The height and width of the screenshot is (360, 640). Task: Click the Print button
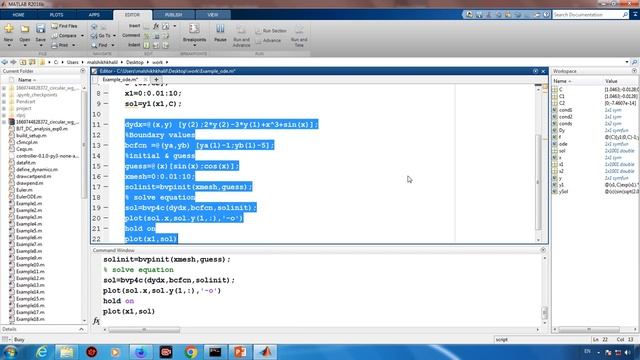60,45
